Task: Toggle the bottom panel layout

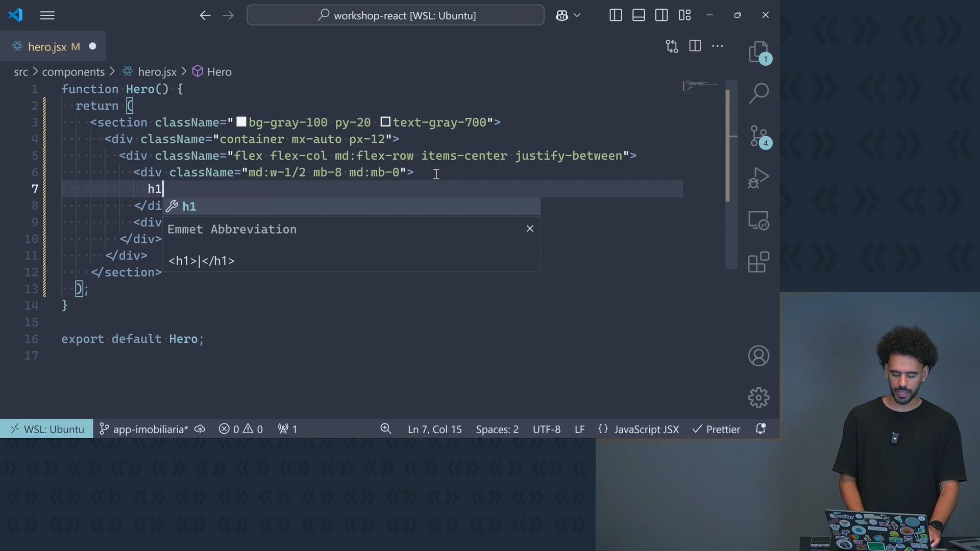Action: pos(639,15)
